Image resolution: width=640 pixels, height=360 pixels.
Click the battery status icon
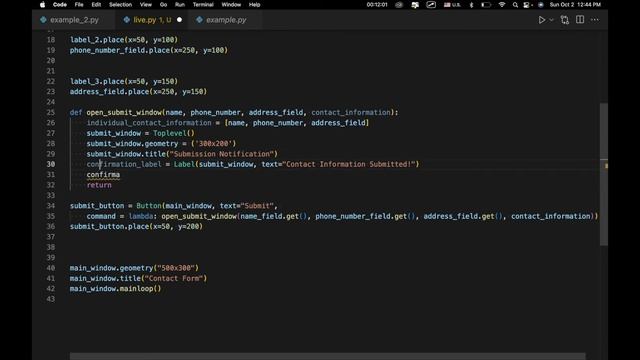click(x=486, y=4)
